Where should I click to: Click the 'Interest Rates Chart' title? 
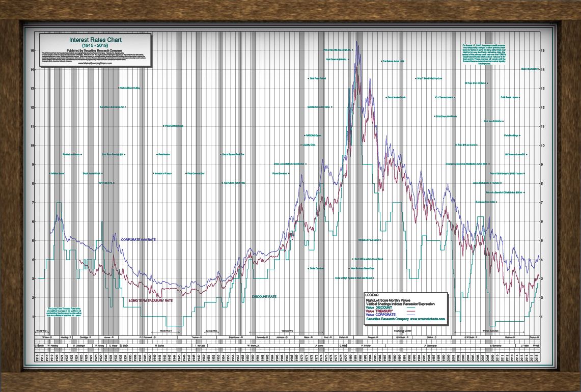[x=95, y=40]
